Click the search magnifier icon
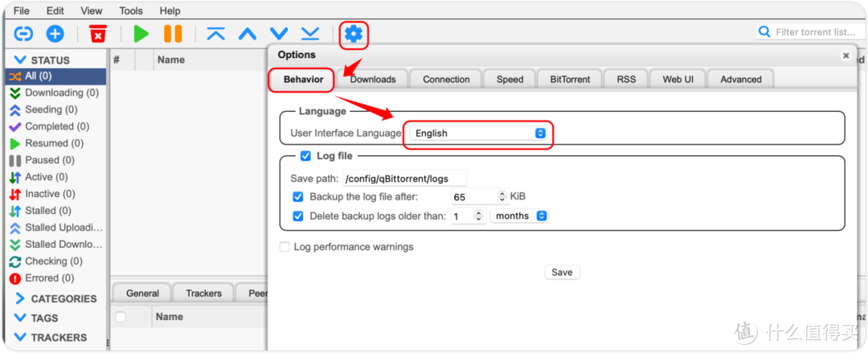Viewport: 868px width, 353px height. (764, 31)
